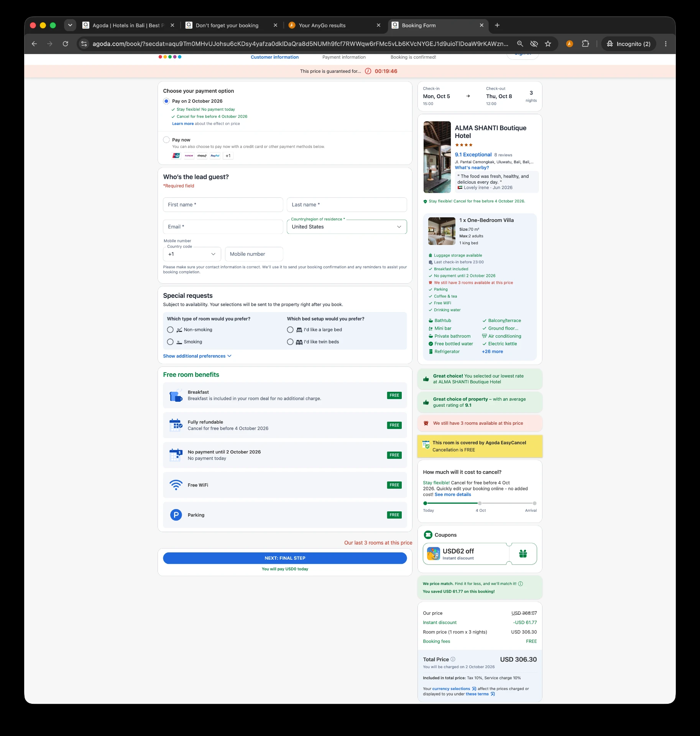The width and height of the screenshot is (700, 736).
Task: Click the third-party cookies blocked eye icon
Action: (534, 44)
